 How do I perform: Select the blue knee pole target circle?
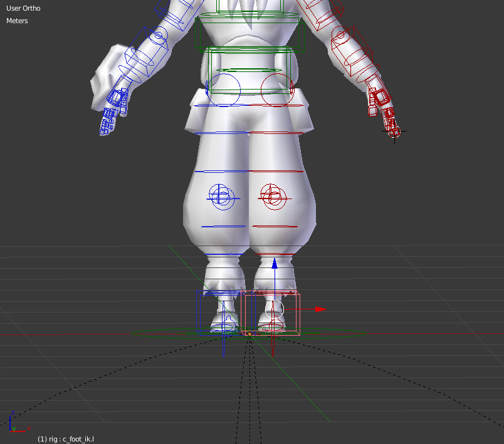click(222, 197)
